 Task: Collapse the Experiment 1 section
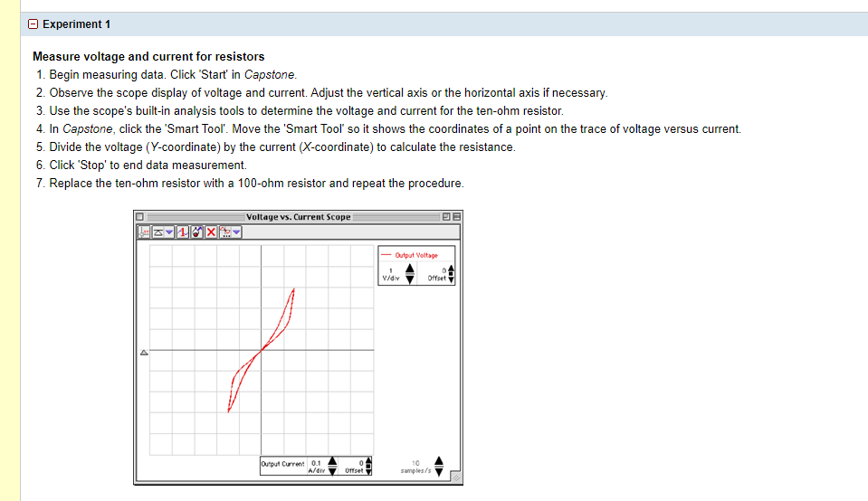point(33,24)
